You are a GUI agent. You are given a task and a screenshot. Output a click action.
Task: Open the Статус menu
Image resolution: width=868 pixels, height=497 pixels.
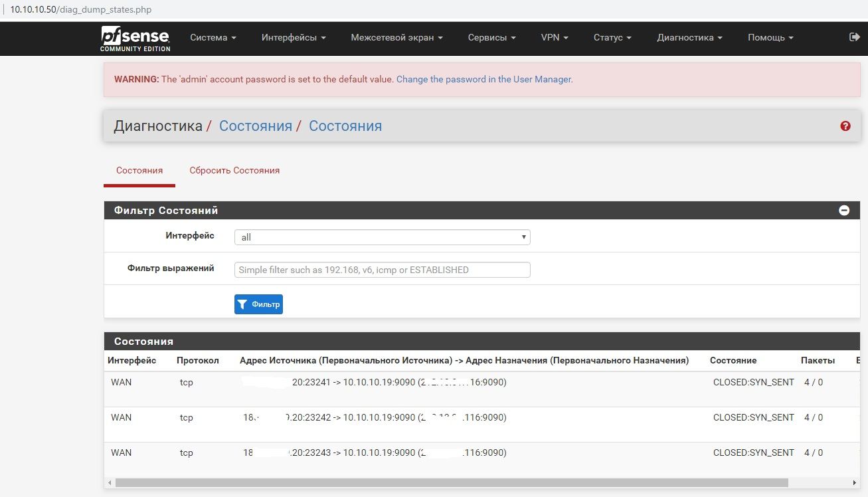[x=612, y=38]
